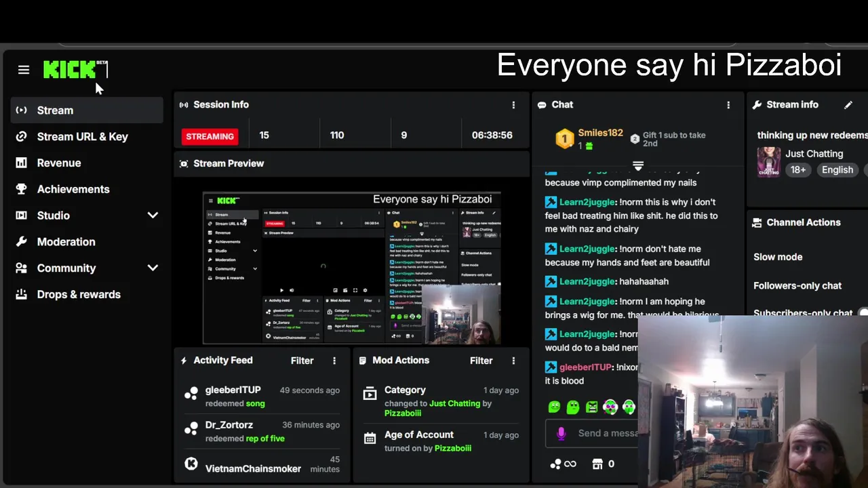Click the Kick icon beside VietnamChainsmoker

click(191, 464)
